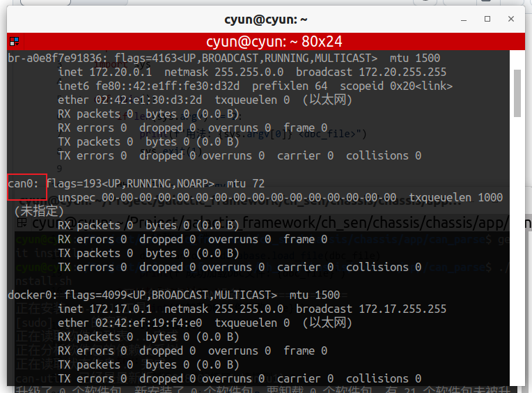Image resolution: width=532 pixels, height=393 pixels.
Task: Click the IPv6 address 'fe80::42:e1ff:fe30:d32d'
Action: (x=167, y=86)
